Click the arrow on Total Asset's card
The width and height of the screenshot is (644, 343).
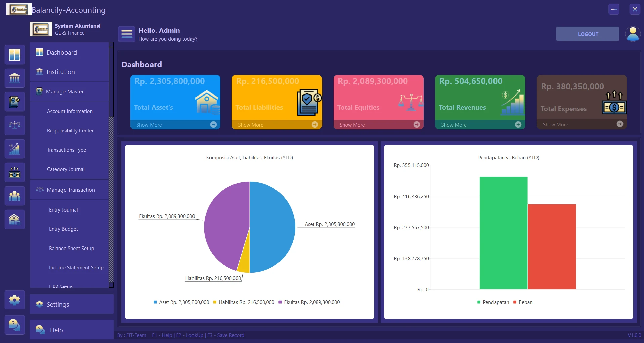pyautogui.click(x=213, y=125)
